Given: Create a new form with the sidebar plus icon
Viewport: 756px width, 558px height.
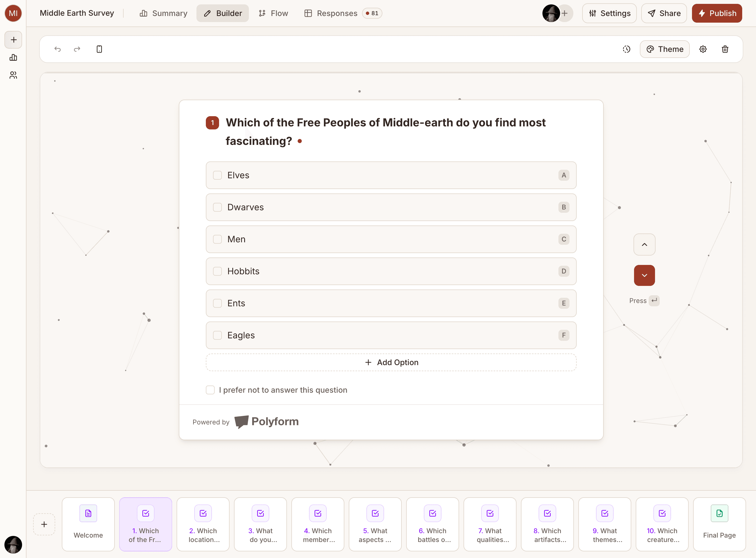Looking at the screenshot, I should coord(13,39).
